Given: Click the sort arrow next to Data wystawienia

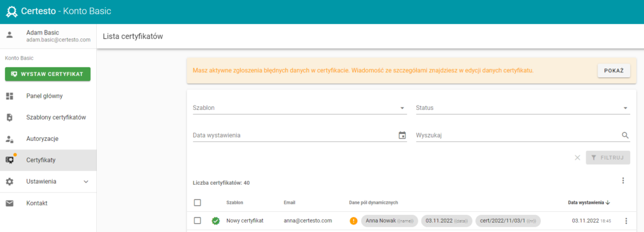Looking at the screenshot, I should pos(608,202).
